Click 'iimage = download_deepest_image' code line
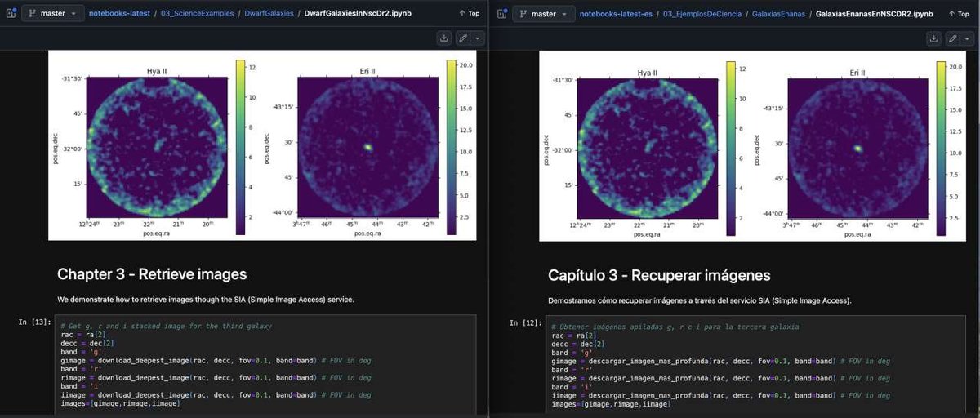980x418 pixels. (216, 395)
